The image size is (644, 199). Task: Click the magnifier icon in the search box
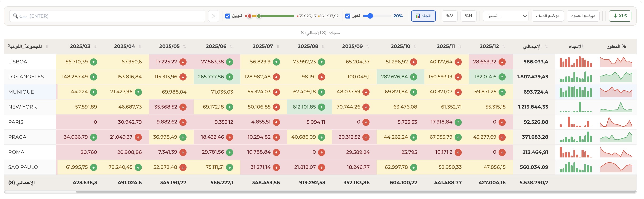15,16
